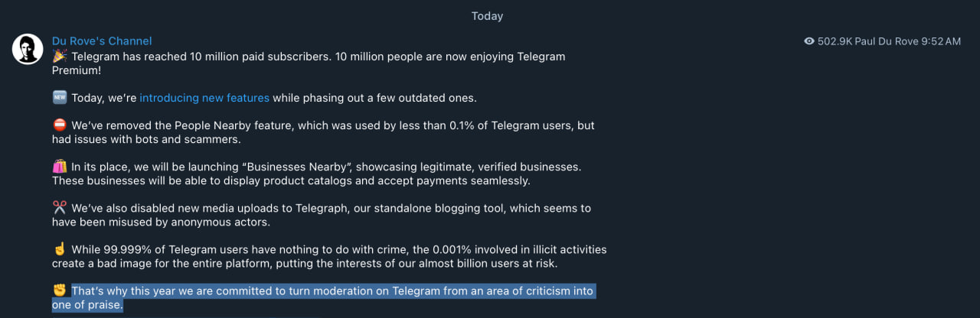
Task: Click the "Today" date label
Action: click(487, 16)
